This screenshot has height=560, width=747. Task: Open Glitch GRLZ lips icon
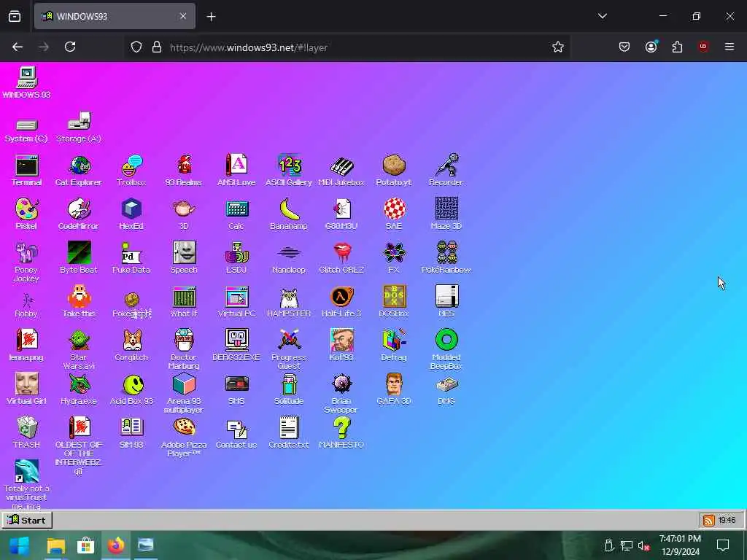tap(341, 253)
